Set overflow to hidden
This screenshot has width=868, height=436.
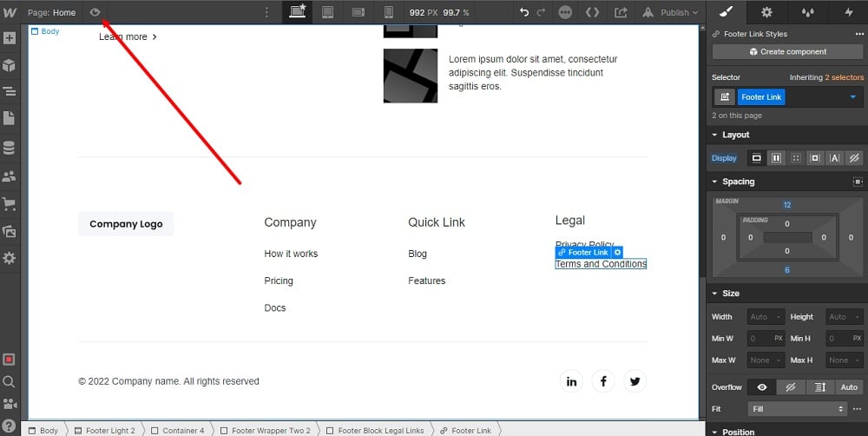pyautogui.click(x=791, y=387)
